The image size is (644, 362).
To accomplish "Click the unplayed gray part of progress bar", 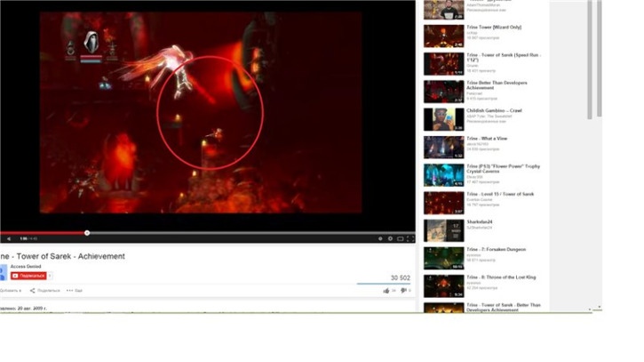I will pos(250,233).
